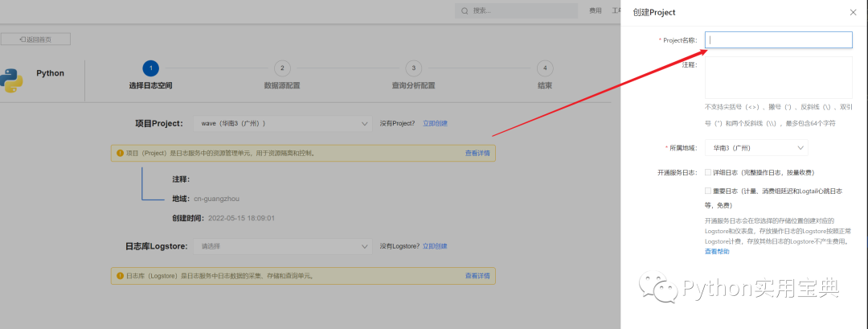The height and width of the screenshot is (329, 868).
Task: Open the 项目Project dropdown
Action: pyautogui.click(x=282, y=124)
